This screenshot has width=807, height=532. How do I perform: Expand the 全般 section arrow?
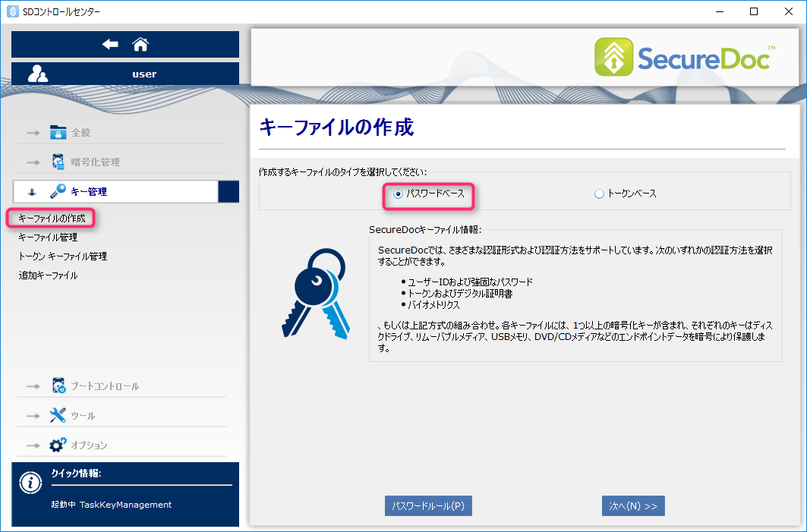[33, 133]
